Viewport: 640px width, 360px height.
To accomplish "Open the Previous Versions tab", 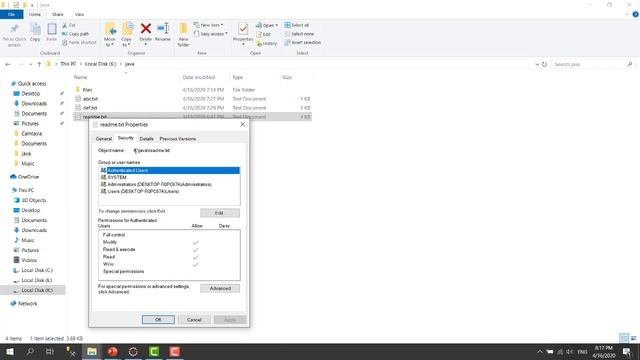I will point(178,139).
